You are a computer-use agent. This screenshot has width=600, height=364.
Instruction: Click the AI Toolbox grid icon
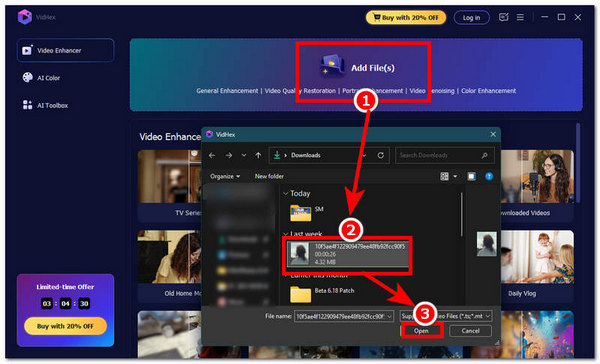click(x=28, y=105)
